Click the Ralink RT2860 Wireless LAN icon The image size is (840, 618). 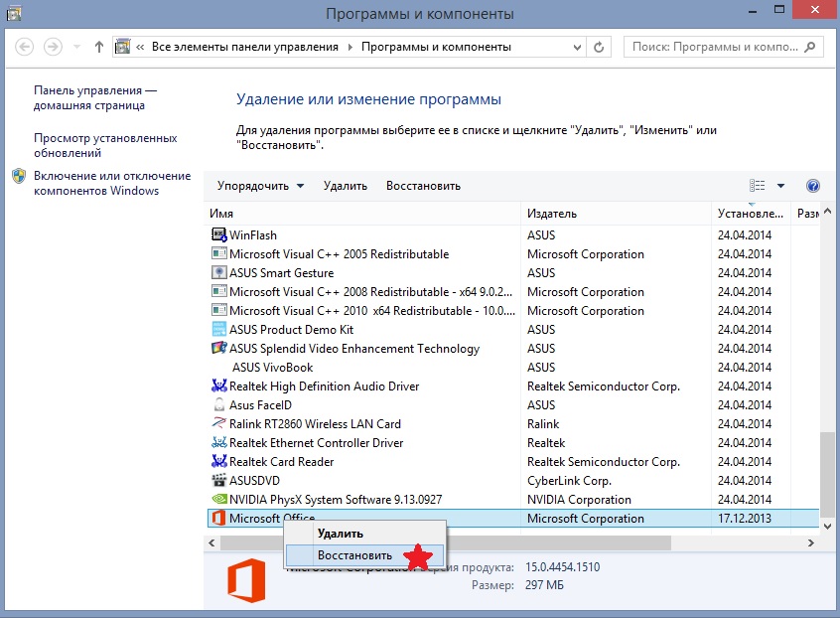(x=219, y=423)
